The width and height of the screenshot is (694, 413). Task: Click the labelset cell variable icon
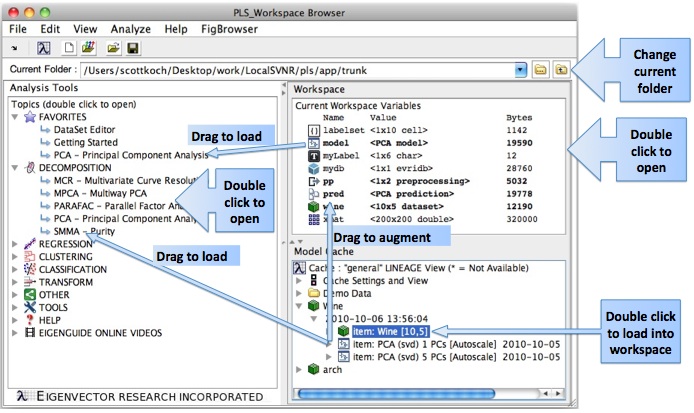click(x=313, y=130)
